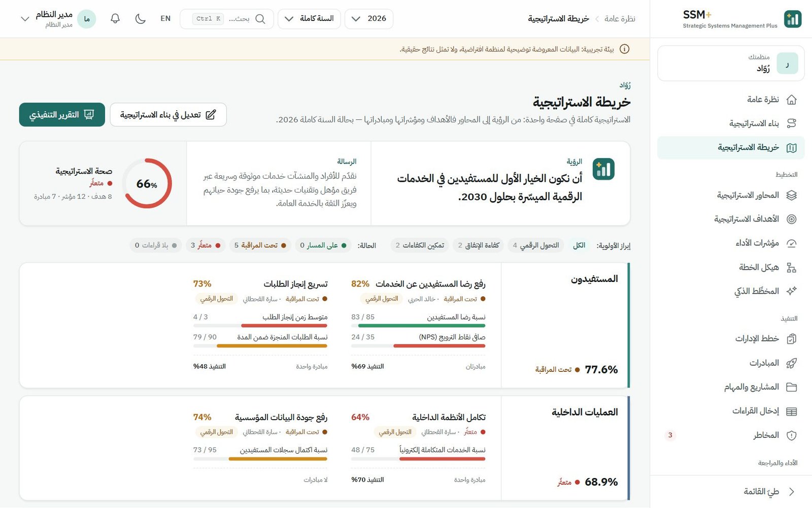Open الأهداف الاستراتيجية target icon
This screenshot has height=508, width=812.
point(791,219)
